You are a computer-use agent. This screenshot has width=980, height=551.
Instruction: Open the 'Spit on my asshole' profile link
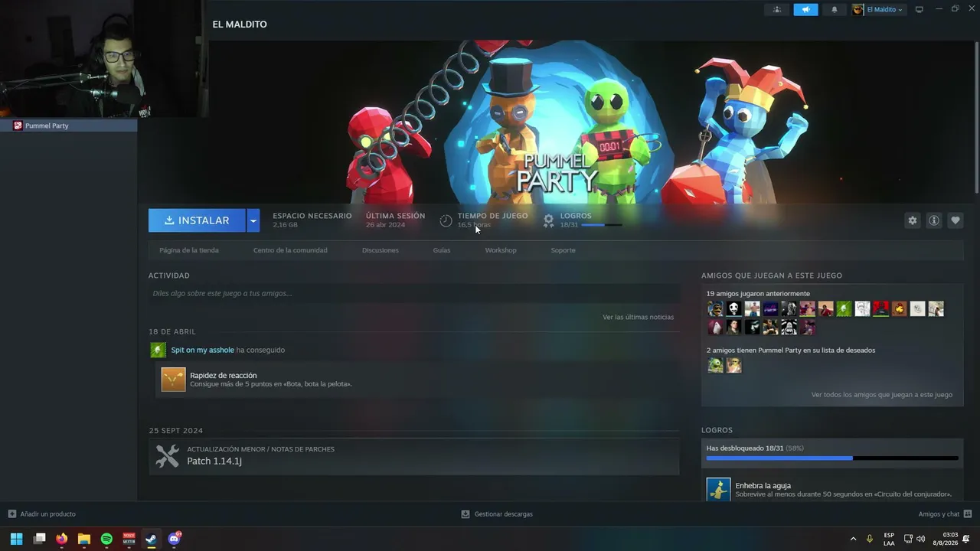click(x=202, y=350)
